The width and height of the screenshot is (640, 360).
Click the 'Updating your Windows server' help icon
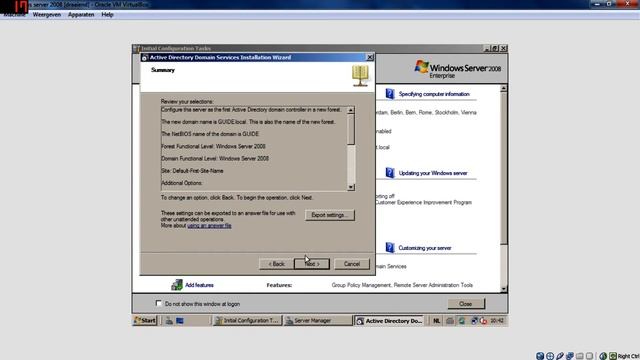390,173
